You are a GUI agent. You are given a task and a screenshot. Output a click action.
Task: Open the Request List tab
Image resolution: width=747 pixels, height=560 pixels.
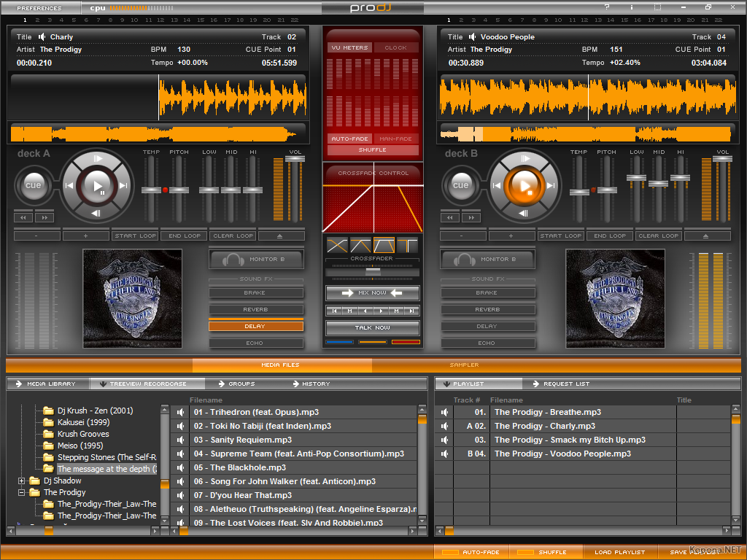point(566,384)
